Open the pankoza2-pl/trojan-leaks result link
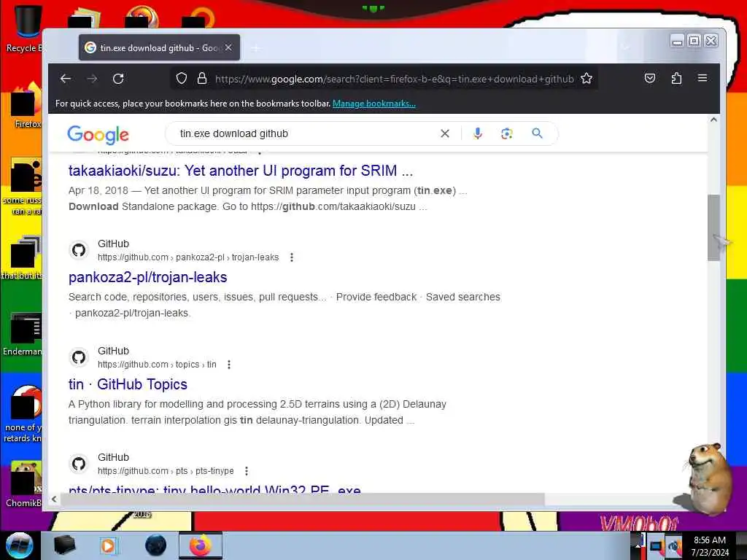The width and height of the screenshot is (747, 560). tap(147, 277)
